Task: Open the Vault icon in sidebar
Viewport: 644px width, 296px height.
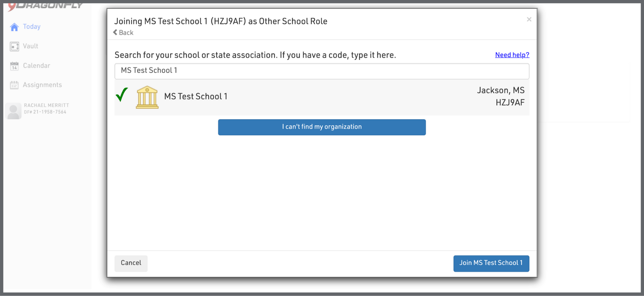Action: pos(14,46)
